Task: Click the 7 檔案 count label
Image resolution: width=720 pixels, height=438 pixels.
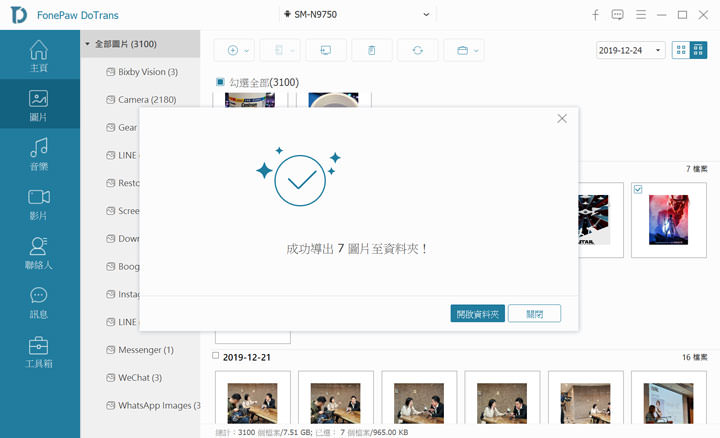Action: click(697, 169)
